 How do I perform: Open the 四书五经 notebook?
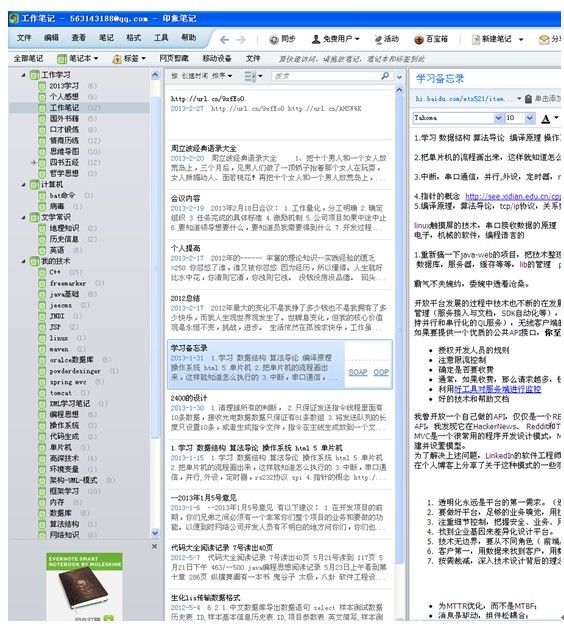tap(64, 162)
